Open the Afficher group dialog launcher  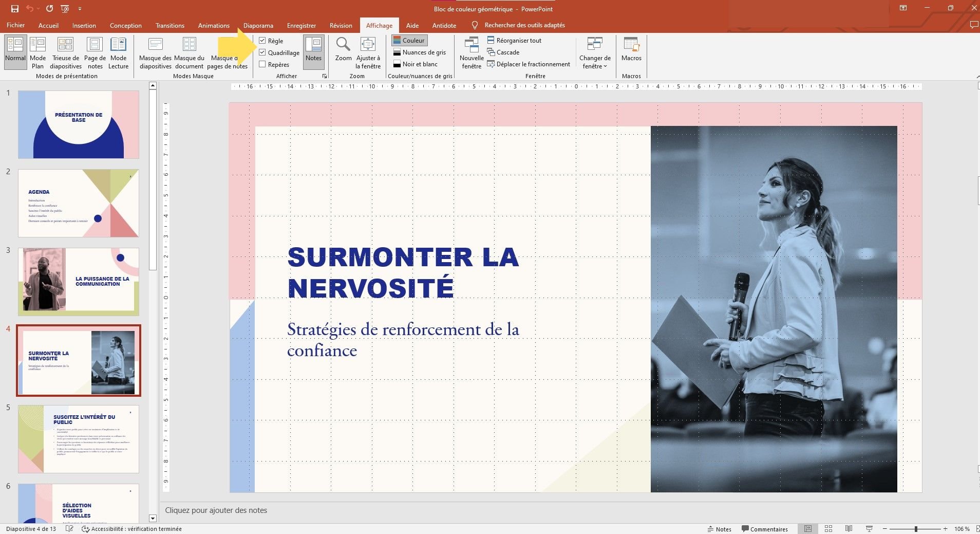point(325,76)
